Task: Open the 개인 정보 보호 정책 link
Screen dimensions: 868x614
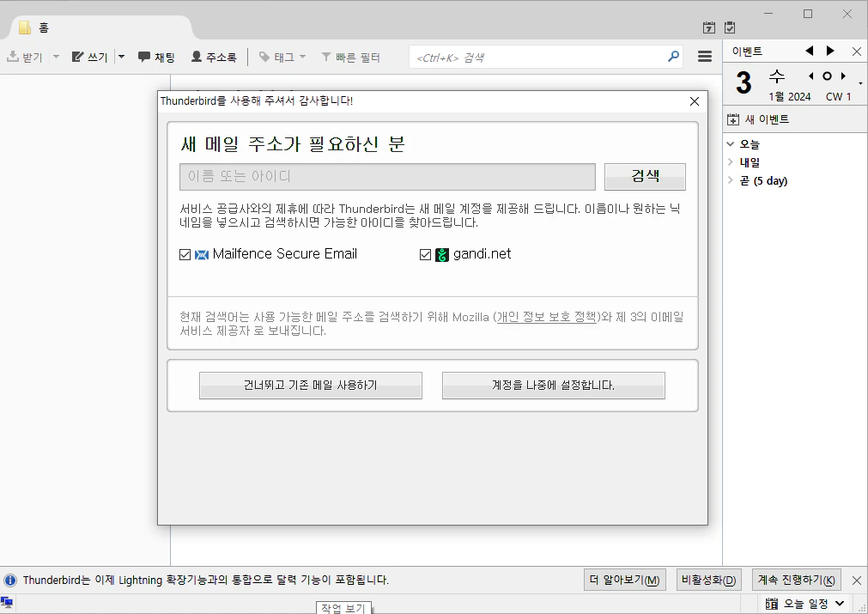Action: pyautogui.click(x=547, y=317)
